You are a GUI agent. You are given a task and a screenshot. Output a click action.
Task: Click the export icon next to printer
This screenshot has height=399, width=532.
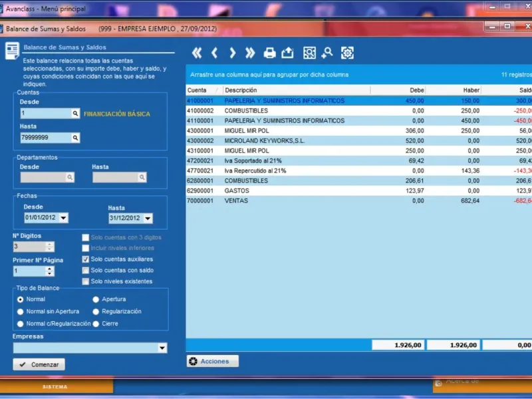pos(287,53)
